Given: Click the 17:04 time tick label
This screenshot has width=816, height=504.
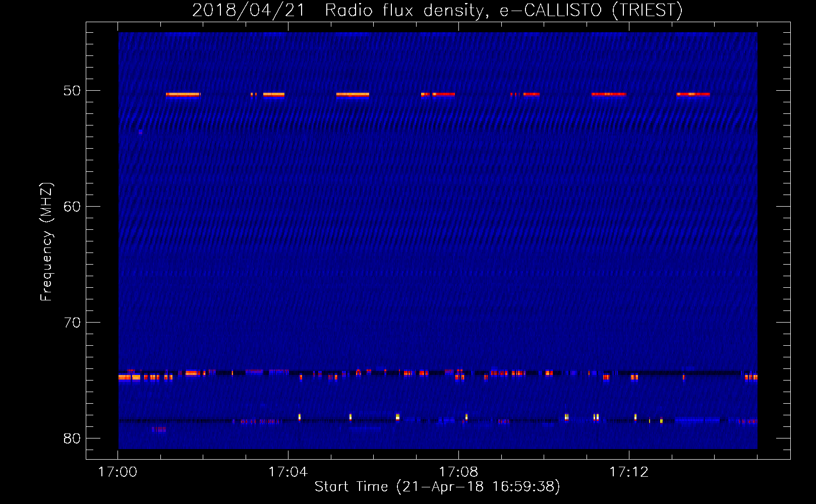Looking at the screenshot, I should coord(288,472).
